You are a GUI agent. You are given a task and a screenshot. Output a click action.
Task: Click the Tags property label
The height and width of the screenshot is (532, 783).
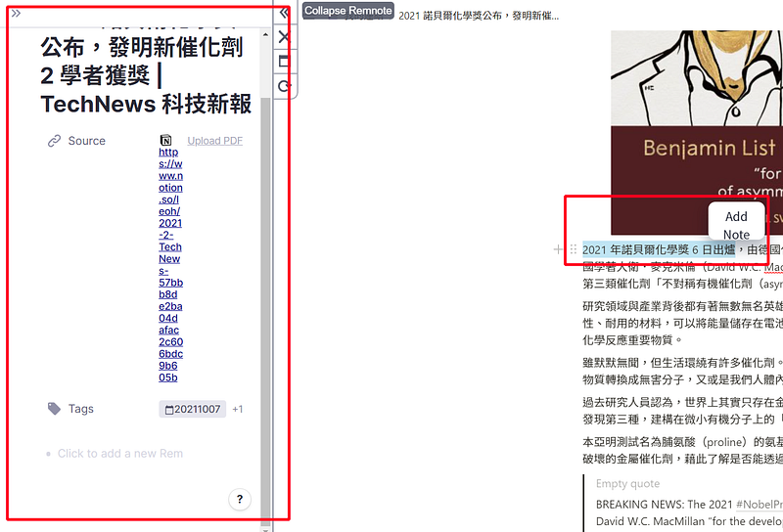pyautogui.click(x=81, y=409)
